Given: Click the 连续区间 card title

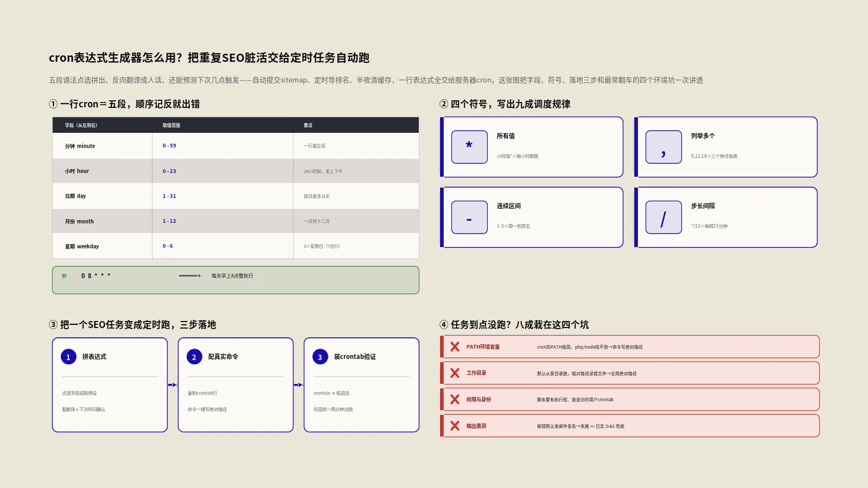Looking at the screenshot, I should [509, 206].
